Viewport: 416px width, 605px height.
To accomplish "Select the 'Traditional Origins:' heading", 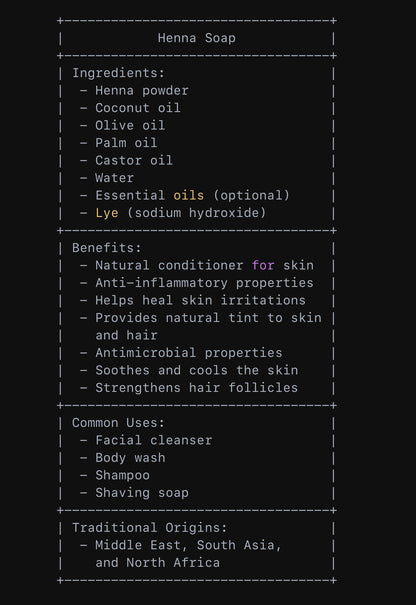I will tap(150, 527).
